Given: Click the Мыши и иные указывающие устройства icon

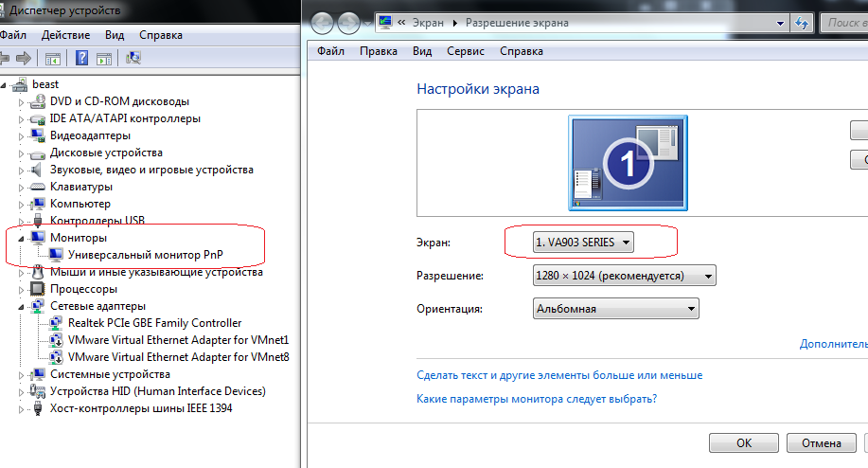Looking at the screenshot, I should tap(38, 272).
